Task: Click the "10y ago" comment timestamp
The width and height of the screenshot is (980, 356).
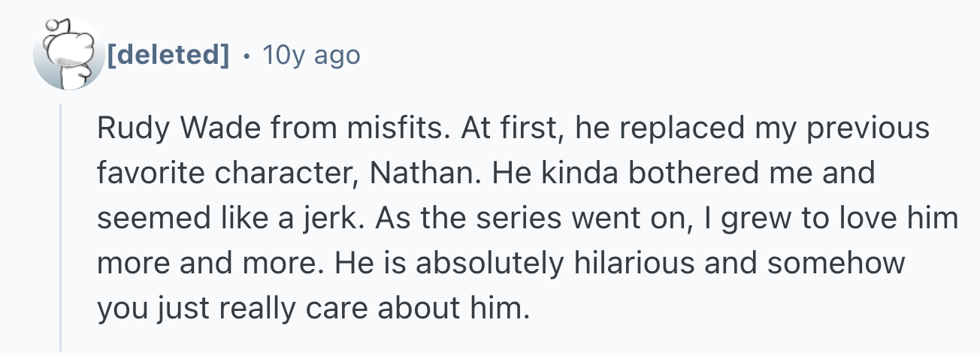Action: click(310, 55)
